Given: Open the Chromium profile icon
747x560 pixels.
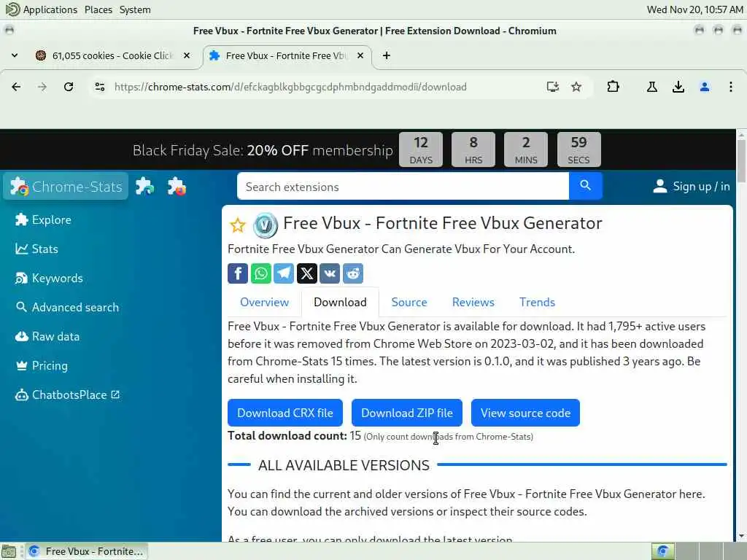Looking at the screenshot, I should (x=705, y=87).
